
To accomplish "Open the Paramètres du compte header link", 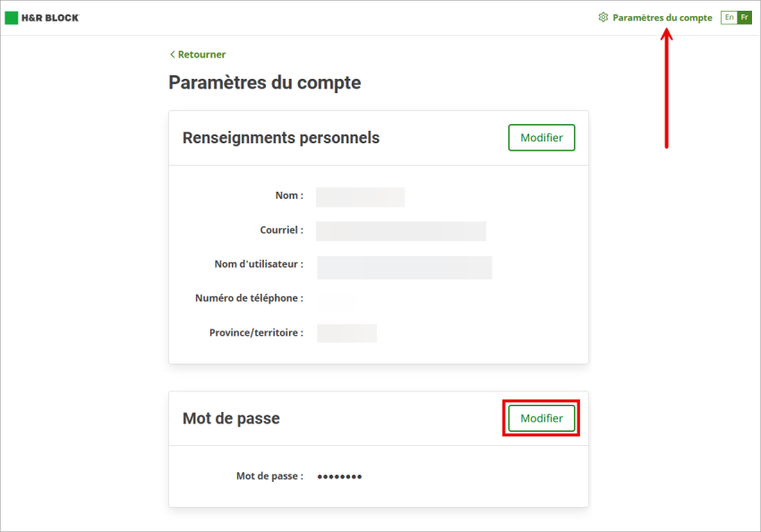I will (662, 17).
